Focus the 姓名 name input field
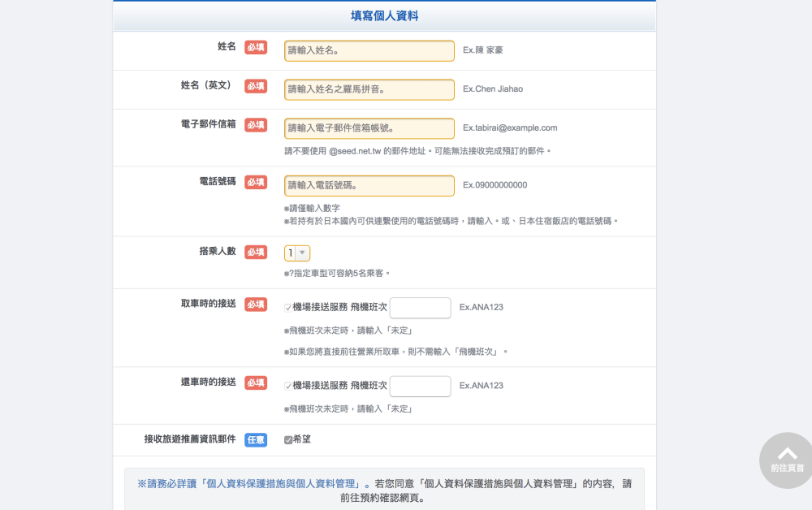This screenshot has width=812, height=510. (x=369, y=50)
